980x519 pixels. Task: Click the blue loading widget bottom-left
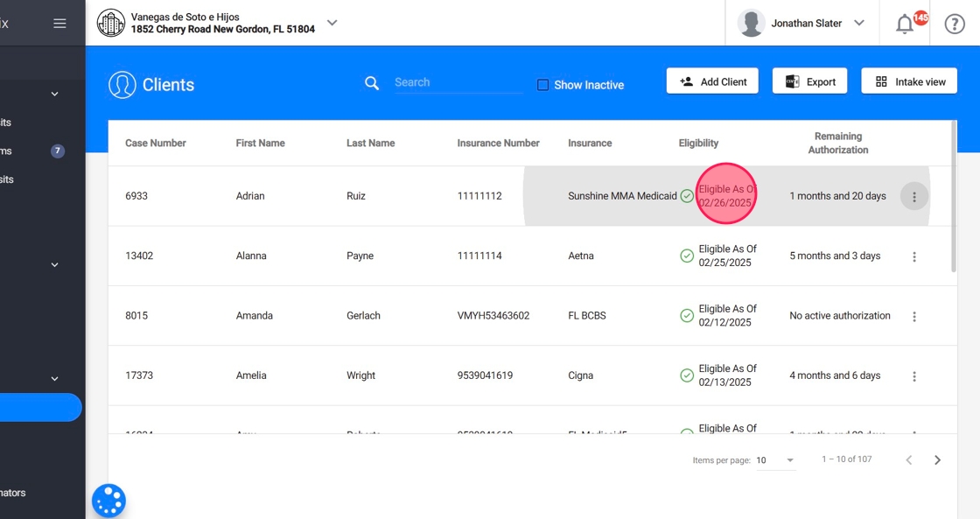click(x=108, y=501)
